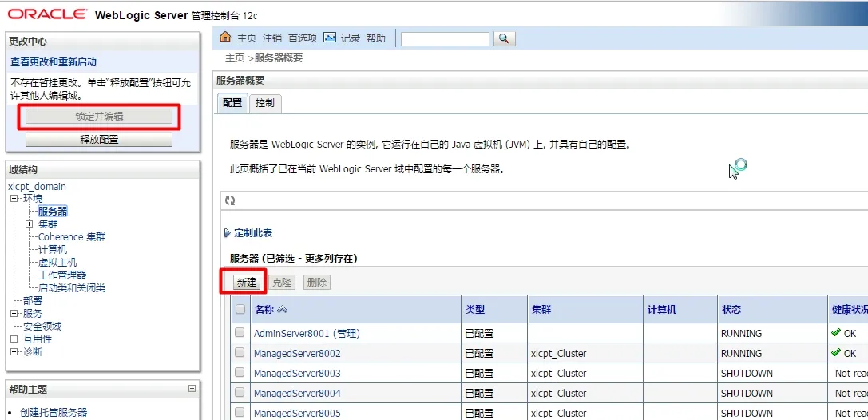Click the refresh icon above table
This screenshot has width=868, height=420.
point(230,201)
